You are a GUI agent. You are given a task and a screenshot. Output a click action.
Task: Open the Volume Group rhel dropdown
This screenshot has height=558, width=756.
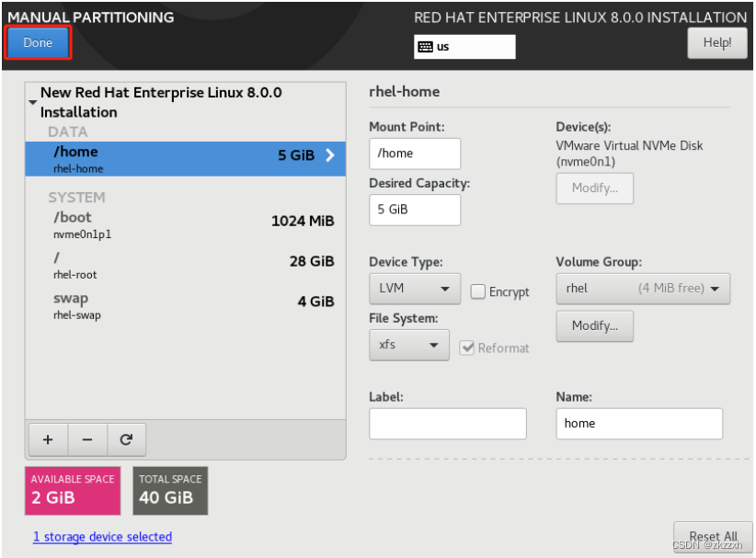click(643, 289)
